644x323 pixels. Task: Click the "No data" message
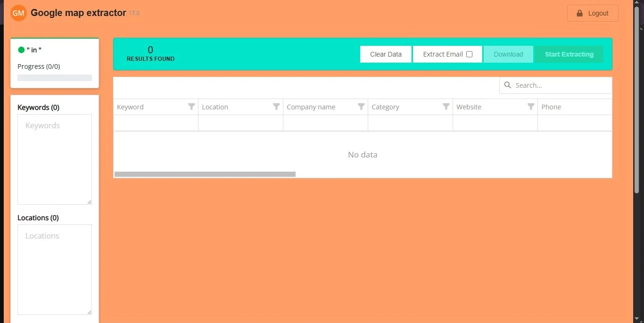pos(363,155)
